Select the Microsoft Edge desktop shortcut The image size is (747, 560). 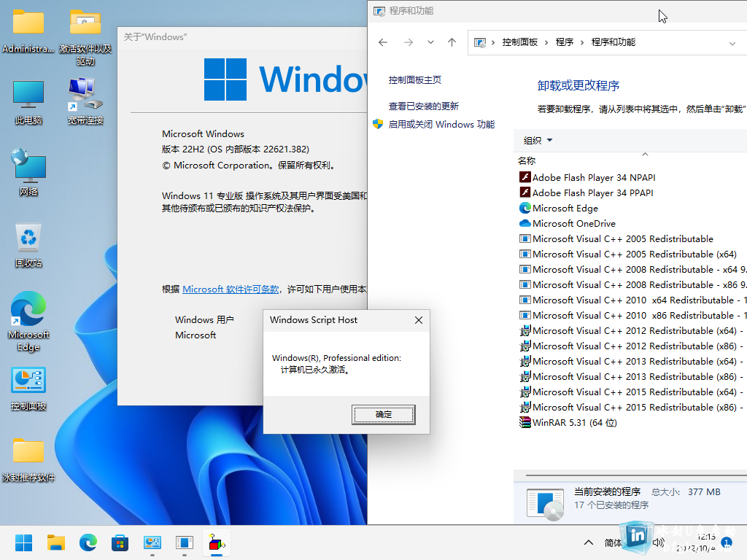(x=28, y=322)
